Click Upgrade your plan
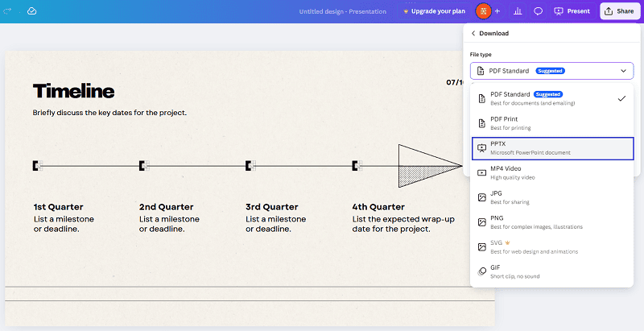The width and height of the screenshot is (644, 331). point(434,11)
